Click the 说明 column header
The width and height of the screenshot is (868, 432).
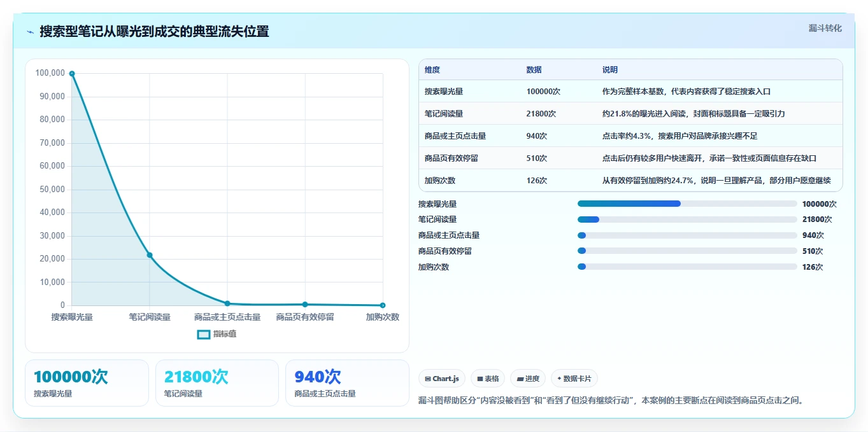coord(610,70)
